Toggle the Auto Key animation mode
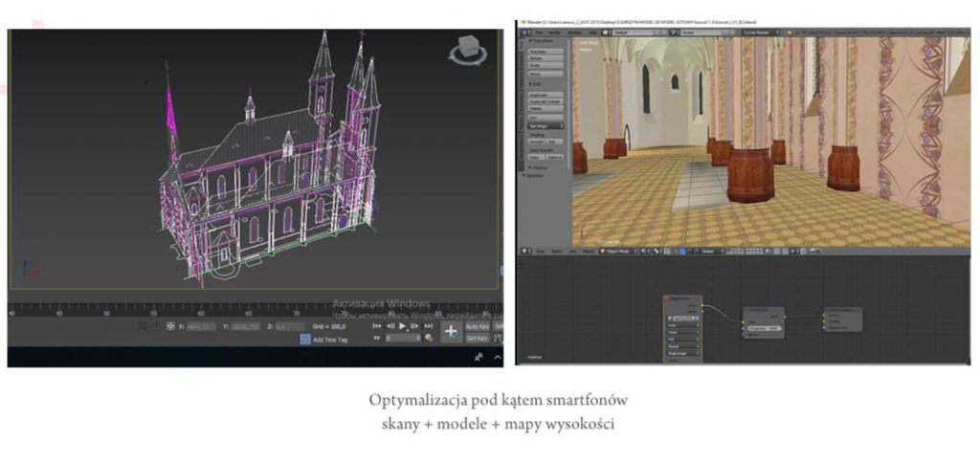The width and height of the screenshot is (980, 463). coord(477,326)
